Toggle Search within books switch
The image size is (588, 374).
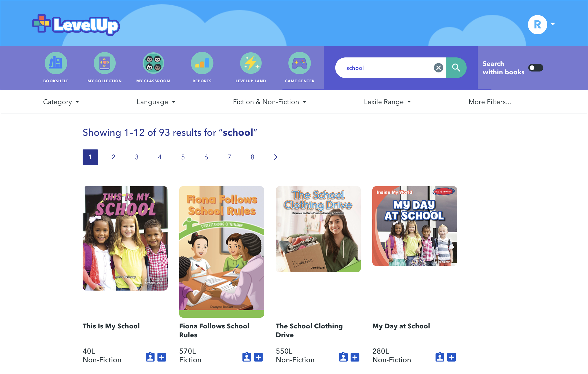[x=535, y=68]
